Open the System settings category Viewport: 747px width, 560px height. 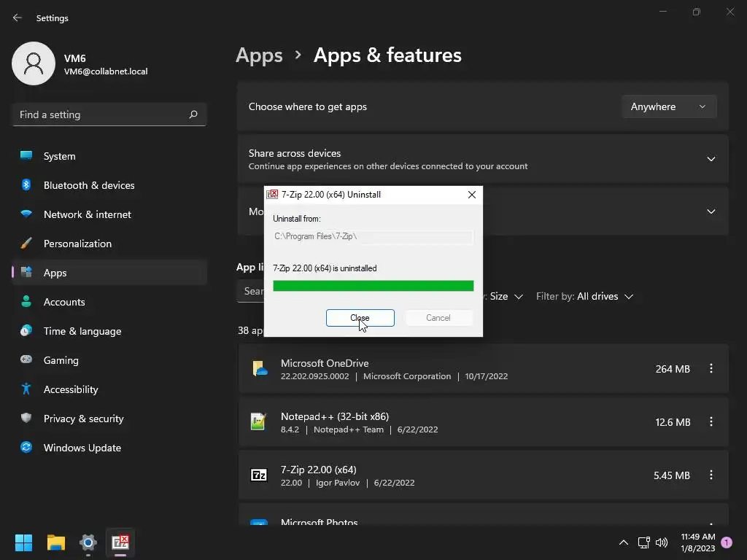pos(109,156)
